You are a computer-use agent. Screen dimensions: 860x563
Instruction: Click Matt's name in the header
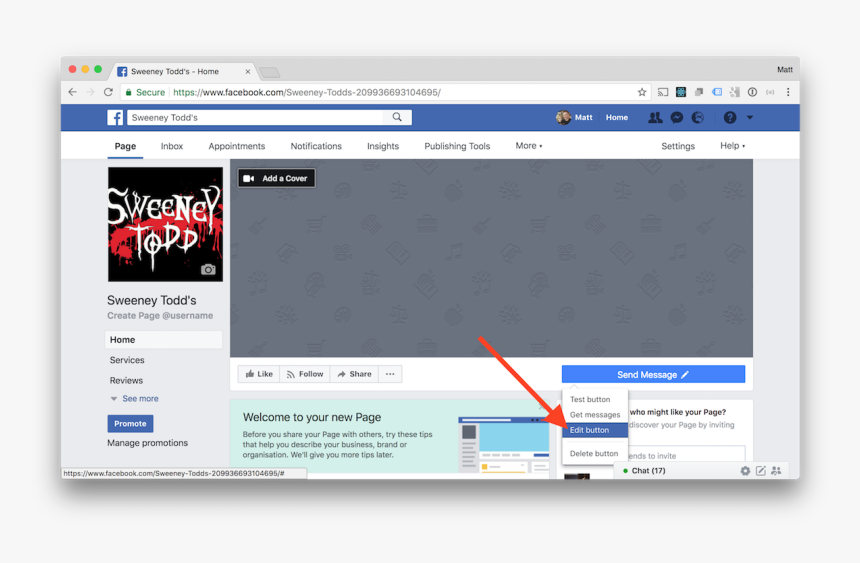[x=584, y=117]
